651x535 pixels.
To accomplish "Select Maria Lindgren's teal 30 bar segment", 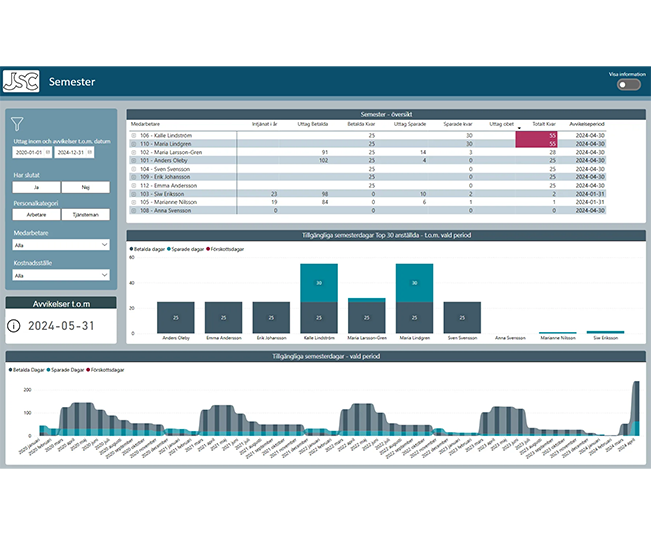I will click(x=414, y=283).
